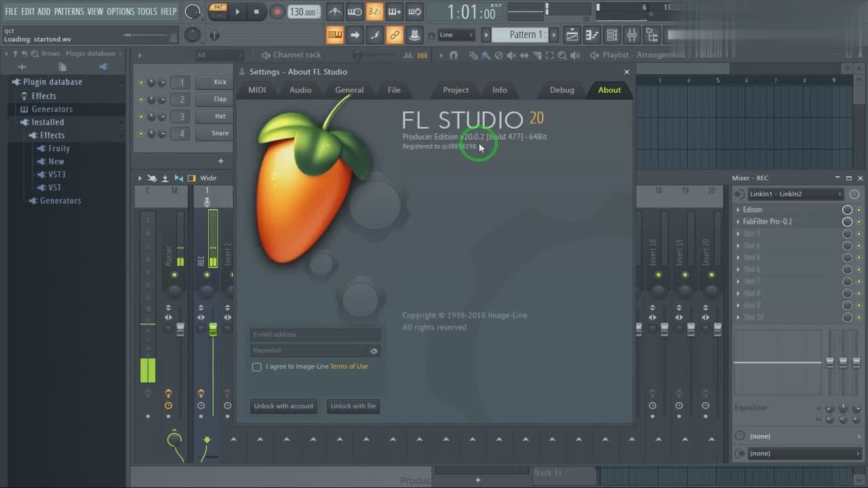Select the Kick channel button
Image resolution: width=868 pixels, height=488 pixels.
[x=214, y=82]
